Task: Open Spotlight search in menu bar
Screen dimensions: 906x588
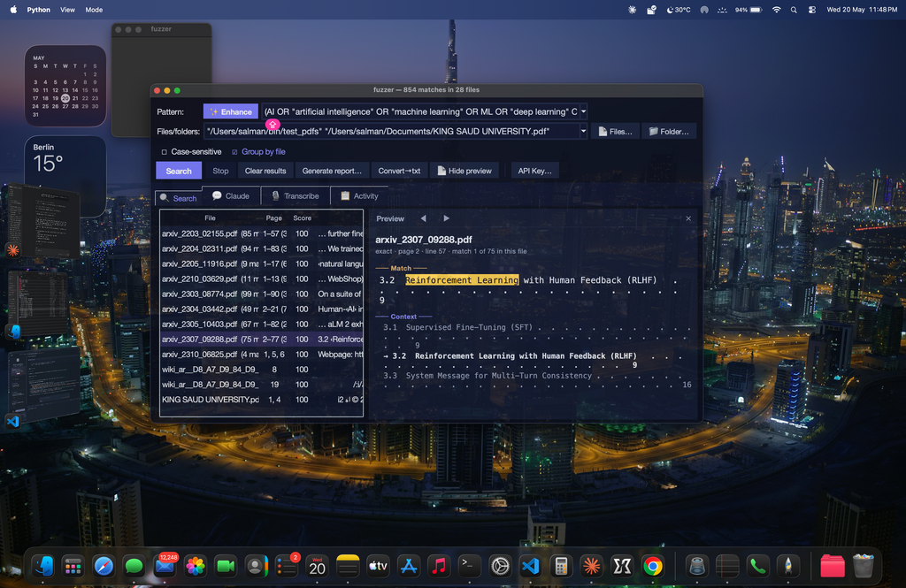Action: (x=794, y=10)
